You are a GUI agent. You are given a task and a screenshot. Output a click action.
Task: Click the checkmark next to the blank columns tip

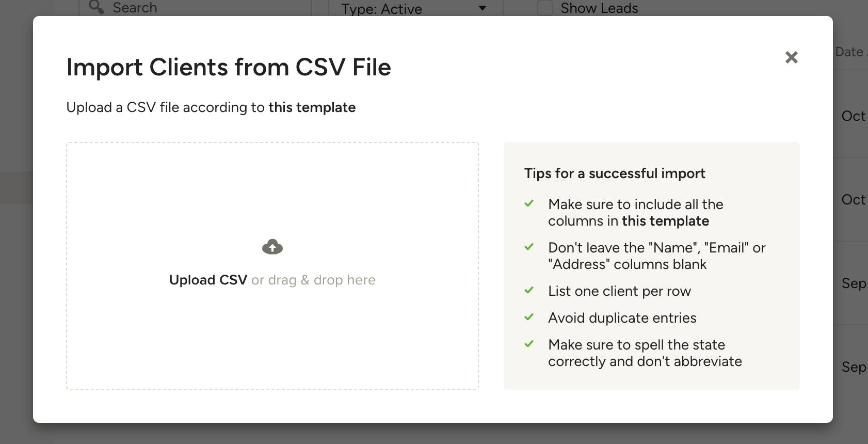tap(529, 247)
